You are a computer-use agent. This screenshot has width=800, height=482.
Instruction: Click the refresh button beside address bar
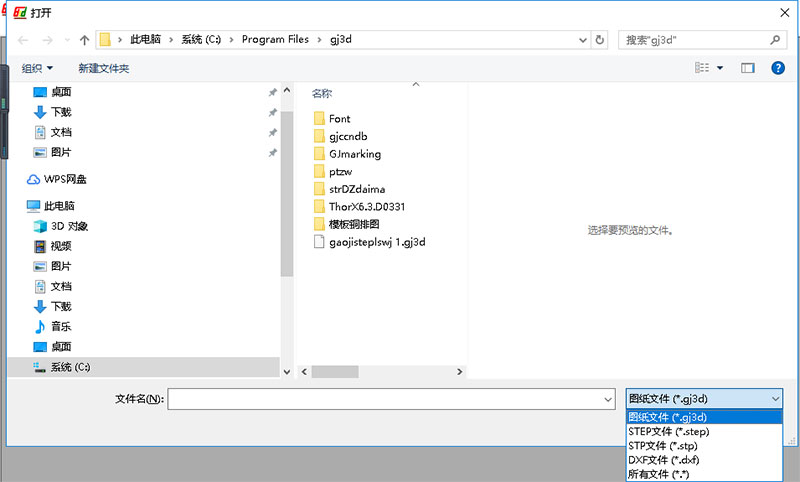pyautogui.click(x=599, y=40)
